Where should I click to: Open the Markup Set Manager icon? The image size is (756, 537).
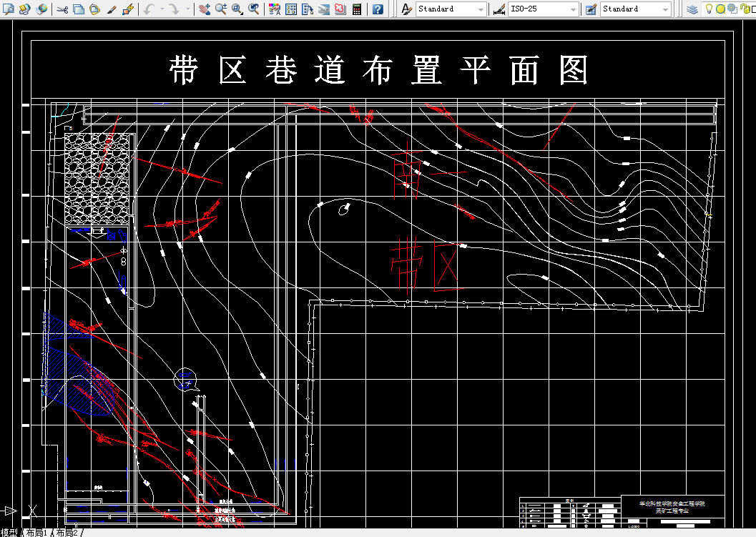click(340, 9)
